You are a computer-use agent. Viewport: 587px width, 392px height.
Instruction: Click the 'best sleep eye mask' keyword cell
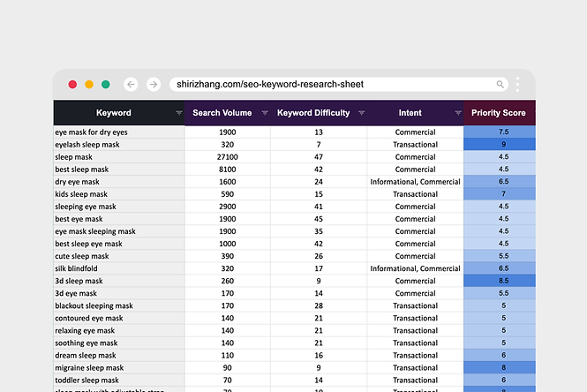point(118,244)
